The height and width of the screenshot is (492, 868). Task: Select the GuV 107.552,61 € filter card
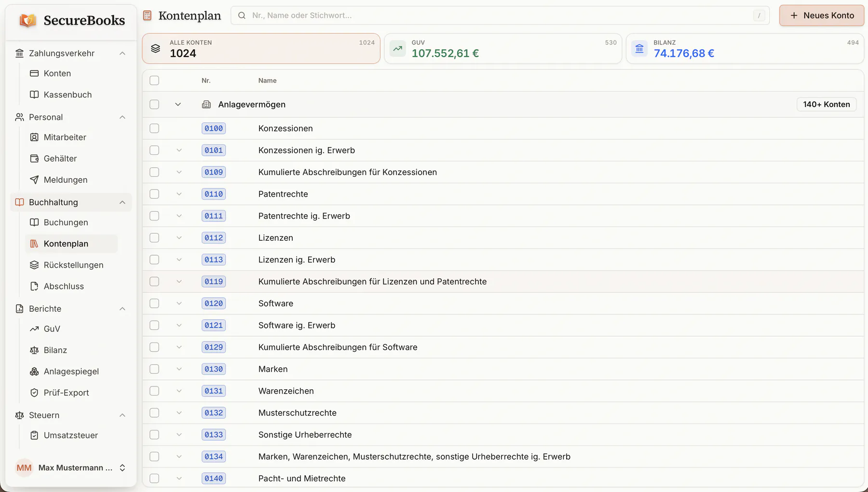tap(503, 48)
